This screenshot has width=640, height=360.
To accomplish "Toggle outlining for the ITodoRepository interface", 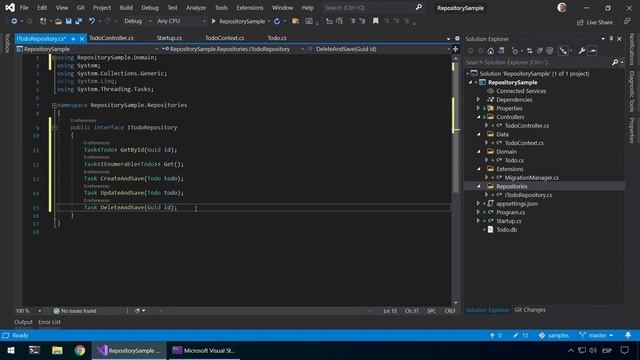I will [54, 127].
